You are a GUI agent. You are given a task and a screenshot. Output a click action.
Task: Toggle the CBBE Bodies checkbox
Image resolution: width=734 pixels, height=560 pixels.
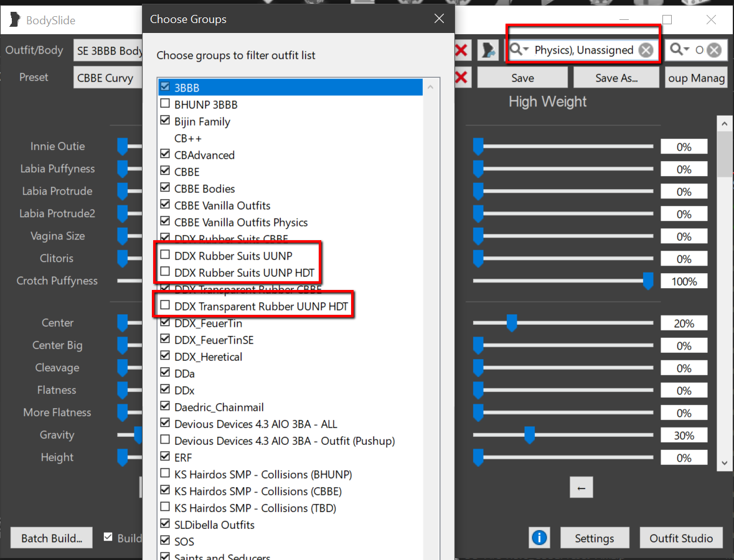165,188
